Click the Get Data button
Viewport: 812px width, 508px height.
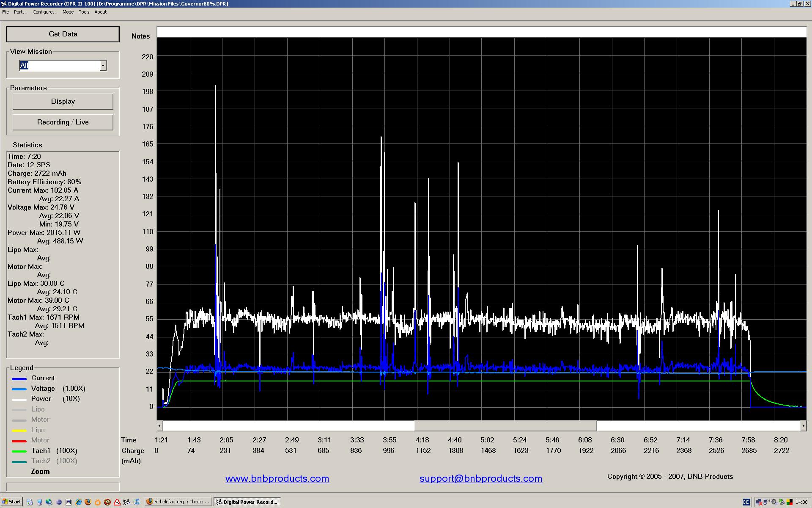63,34
